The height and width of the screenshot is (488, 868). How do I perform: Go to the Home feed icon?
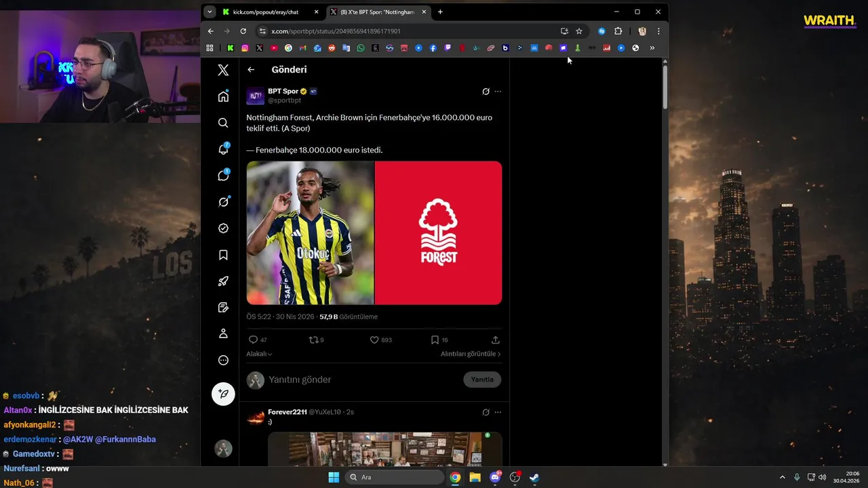pos(223,96)
